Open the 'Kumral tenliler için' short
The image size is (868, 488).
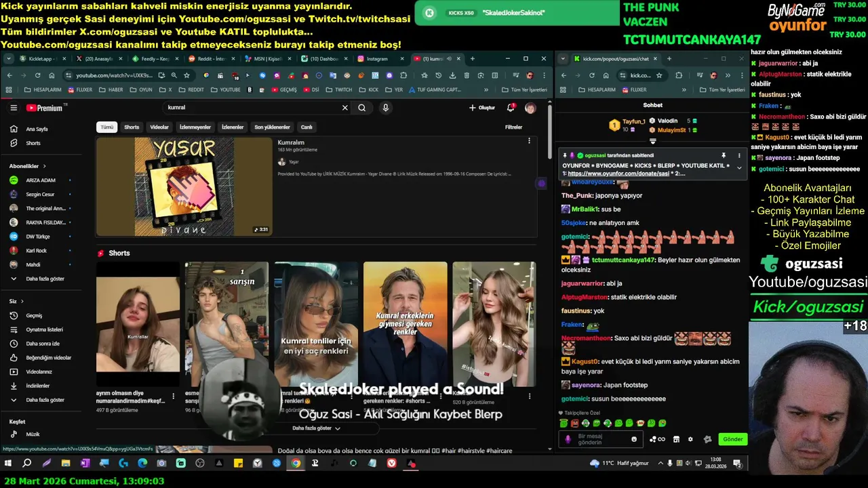click(x=317, y=324)
